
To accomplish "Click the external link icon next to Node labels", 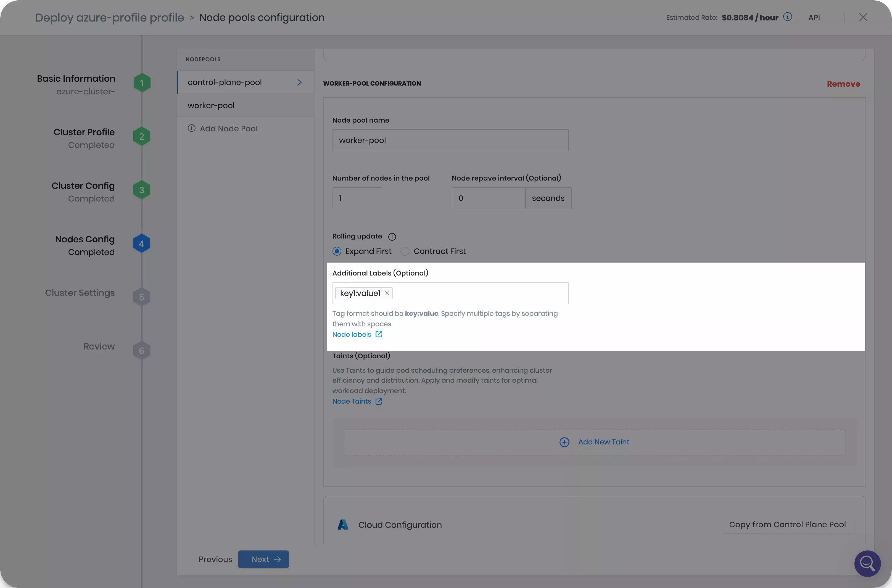I will click(379, 335).
